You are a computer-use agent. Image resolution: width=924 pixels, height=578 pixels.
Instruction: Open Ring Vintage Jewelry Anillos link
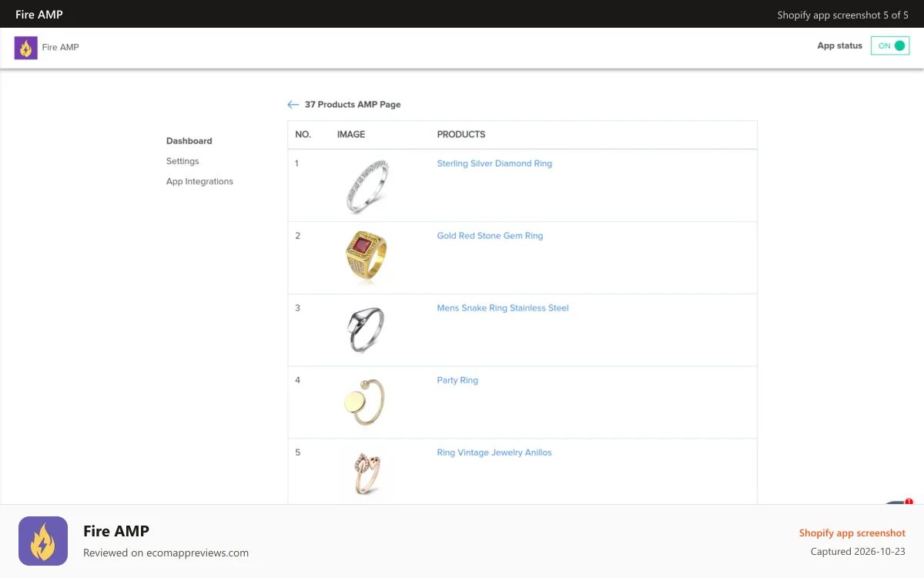coord(494,452)
